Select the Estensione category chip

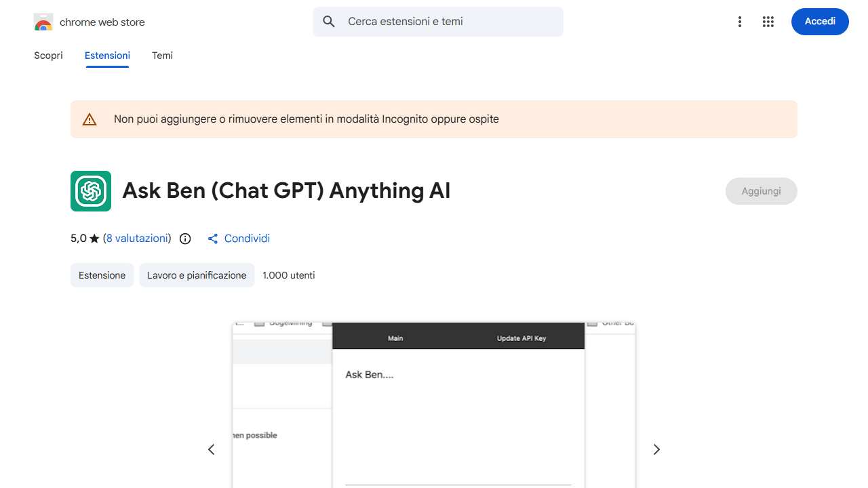click(x=102, y=275)
